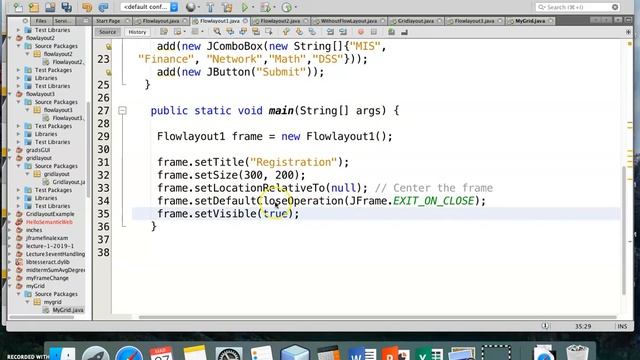Click the Find Selection magnifier icon
Viewport: 640px width, 360px height.
tap(217, 32)
